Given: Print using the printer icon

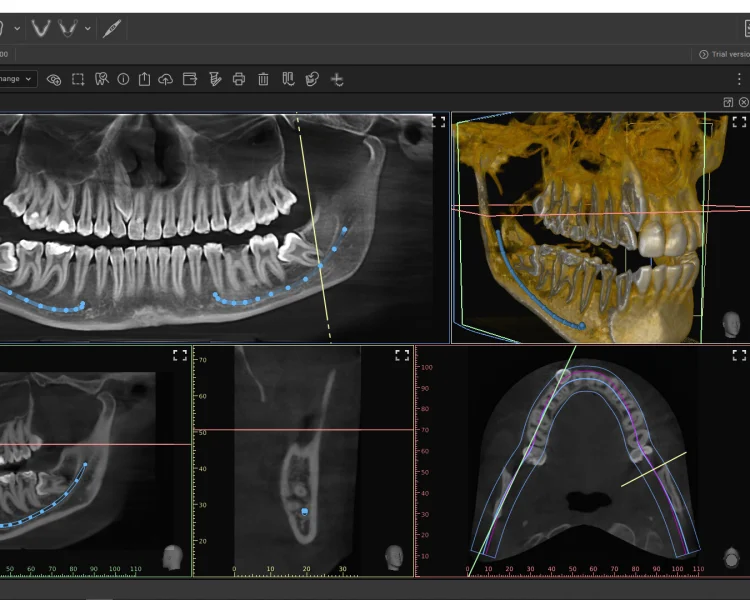Looking at the screenshot, I should [239, 79].
